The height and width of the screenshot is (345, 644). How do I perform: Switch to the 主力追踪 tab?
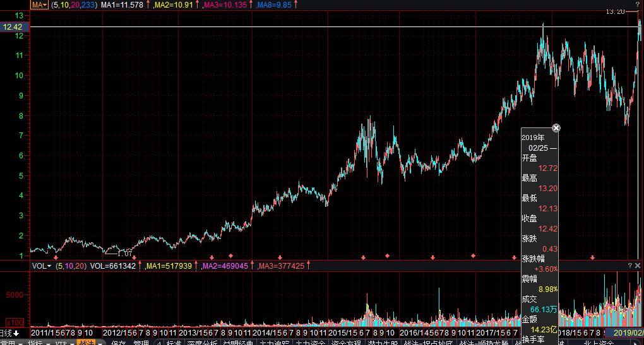[x=275, y=342]
